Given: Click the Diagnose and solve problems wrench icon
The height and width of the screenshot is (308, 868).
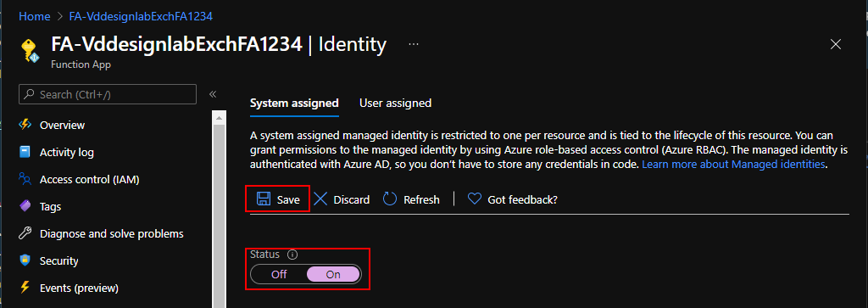Looking at the screenshot, I should [x=25, y=233].
